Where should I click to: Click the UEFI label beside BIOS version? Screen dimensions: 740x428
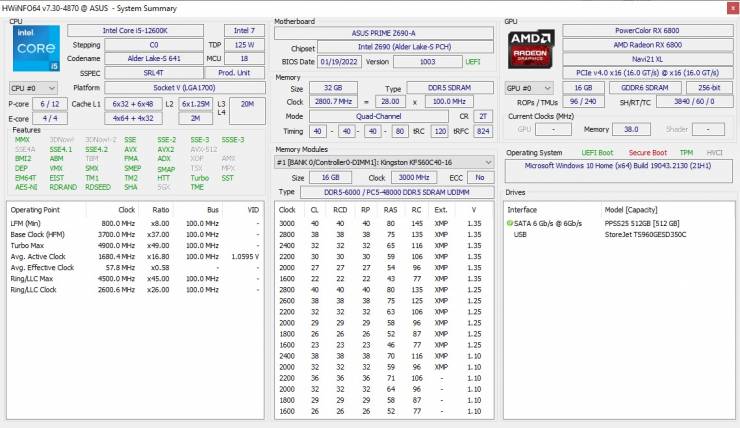473,62
